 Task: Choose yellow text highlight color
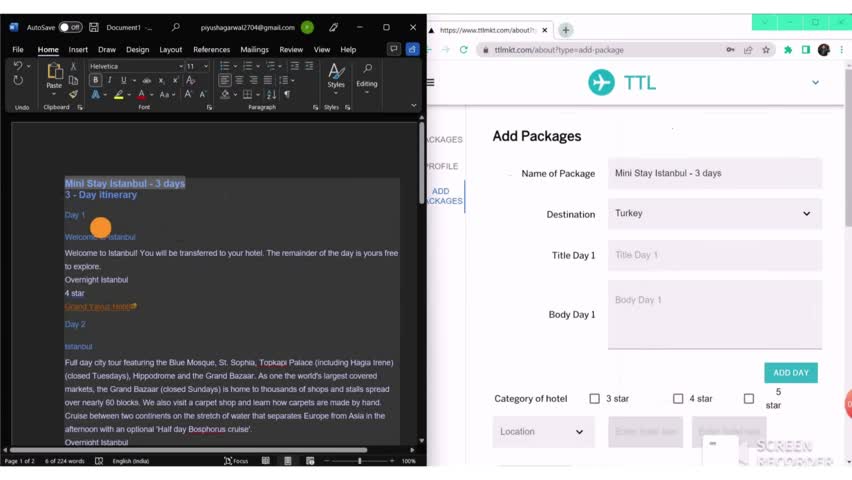[x=118, y=95]
